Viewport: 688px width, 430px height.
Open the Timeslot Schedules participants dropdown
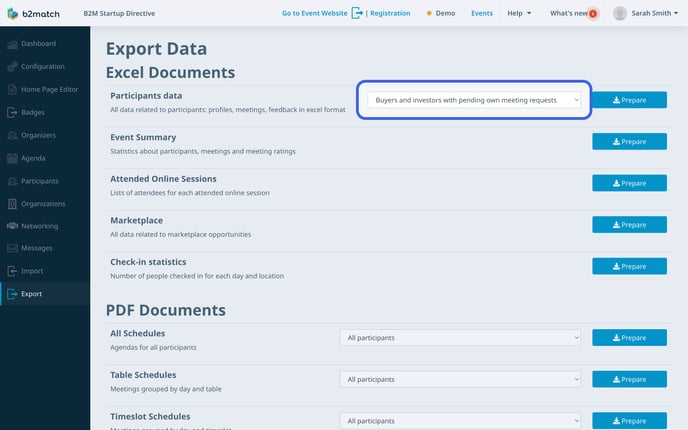point(460,421)
